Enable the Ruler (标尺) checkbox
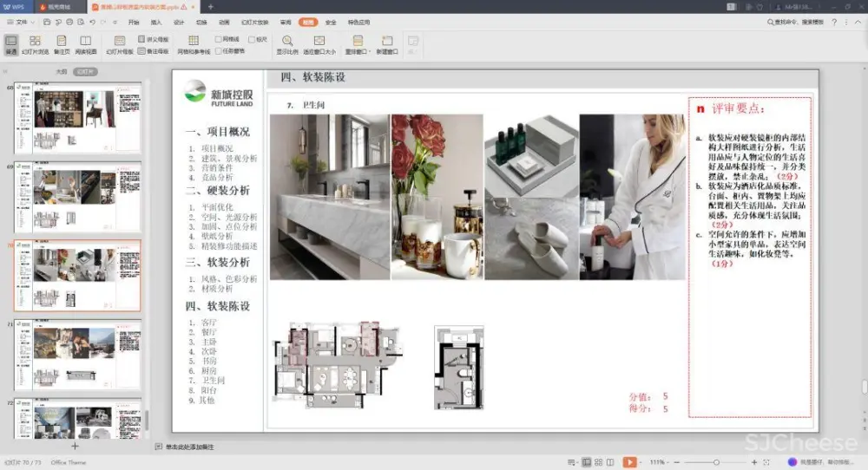The image size is (868, 470). pyautogui.click(x=252, y=39)
